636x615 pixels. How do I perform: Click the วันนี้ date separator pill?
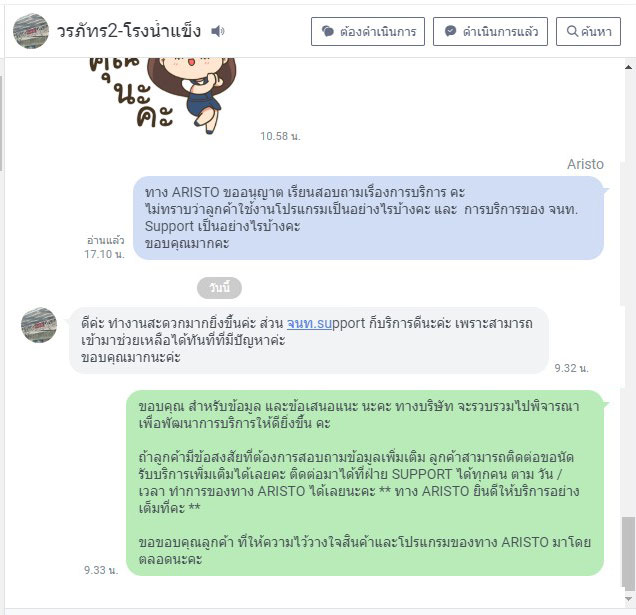(x=219, y=288)
